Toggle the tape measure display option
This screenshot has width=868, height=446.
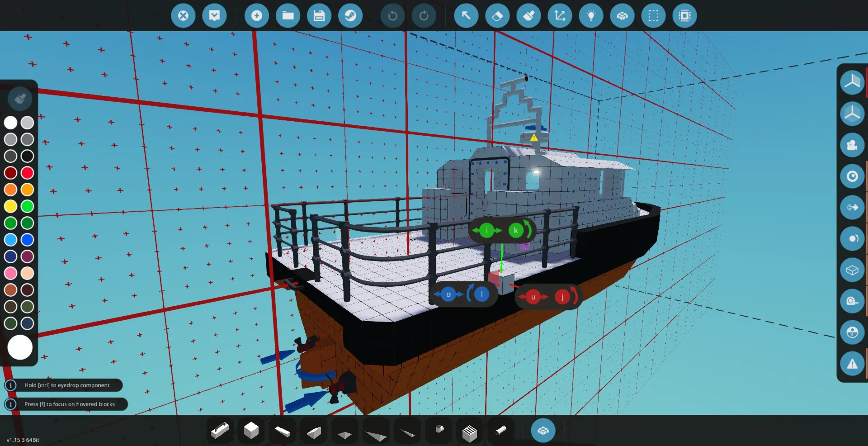(852, 301)
